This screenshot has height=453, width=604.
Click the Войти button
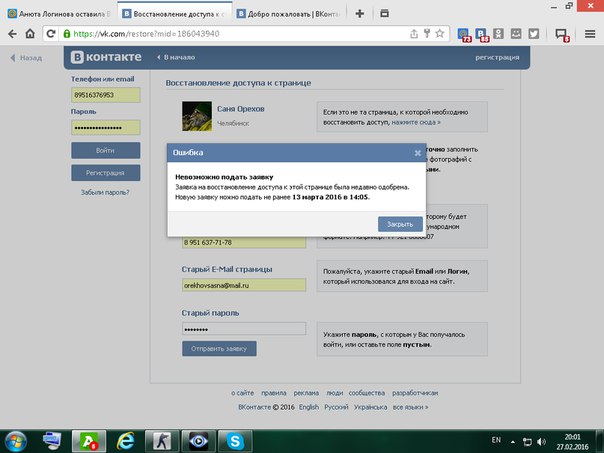[106, 150]
